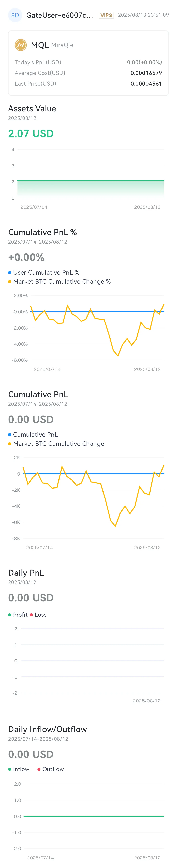
Task: Toggle green Profit legend marker
Action: tap(10, 615)
